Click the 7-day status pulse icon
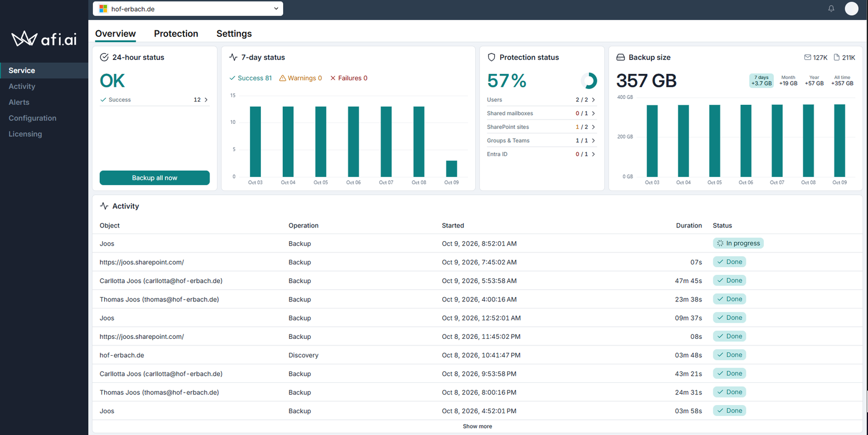This screenshot has width=868, height=435. [x=233, y=57]
